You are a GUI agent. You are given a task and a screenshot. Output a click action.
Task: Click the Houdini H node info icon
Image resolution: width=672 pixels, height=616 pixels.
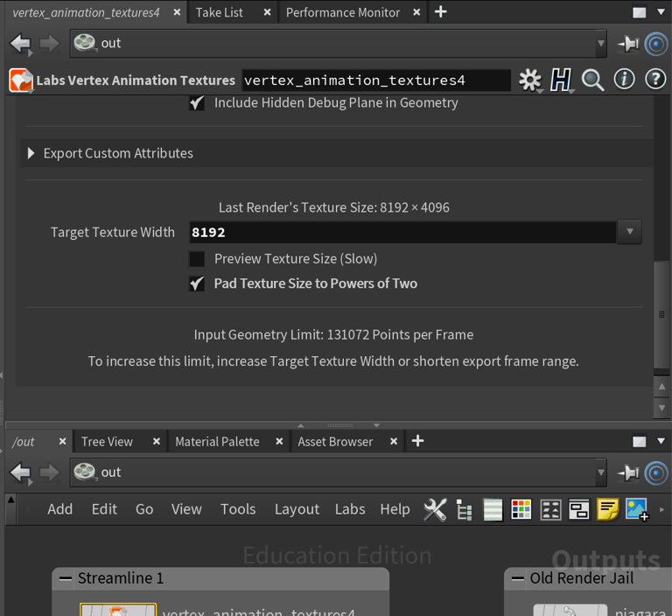pyautogui.click(x=561, y=80)
